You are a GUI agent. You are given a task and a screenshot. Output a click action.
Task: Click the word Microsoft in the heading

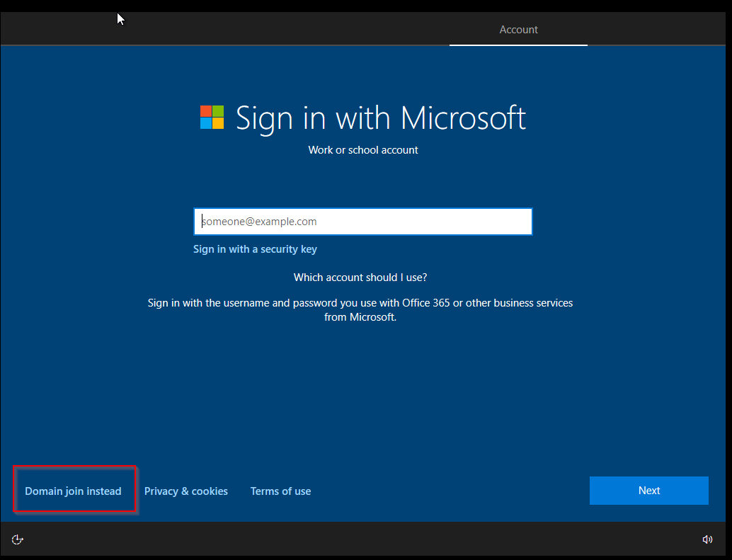463,117
